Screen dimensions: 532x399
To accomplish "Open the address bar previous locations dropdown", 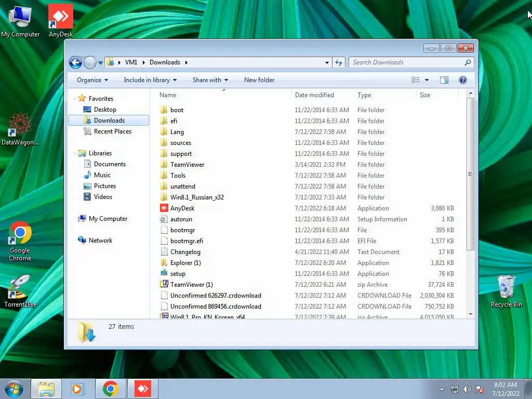I will coord(327,62).
